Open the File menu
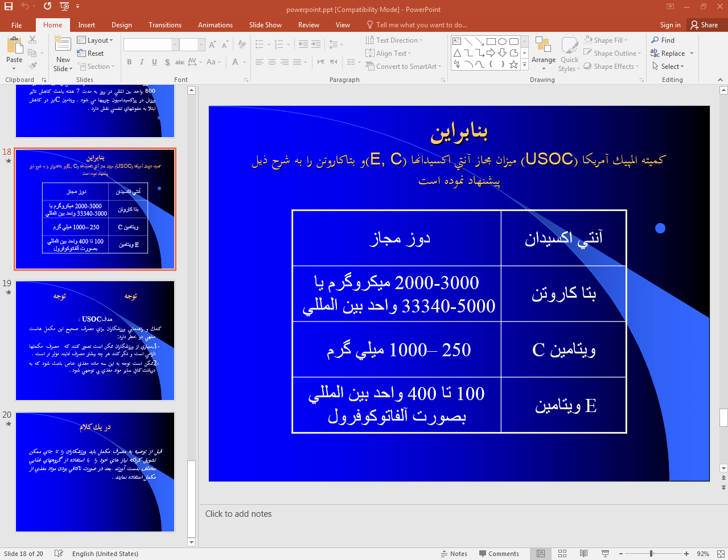 point(17,25)
